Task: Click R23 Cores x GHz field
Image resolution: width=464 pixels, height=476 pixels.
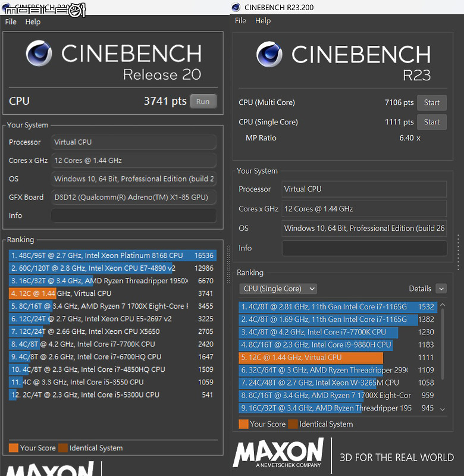Action: 364,209
